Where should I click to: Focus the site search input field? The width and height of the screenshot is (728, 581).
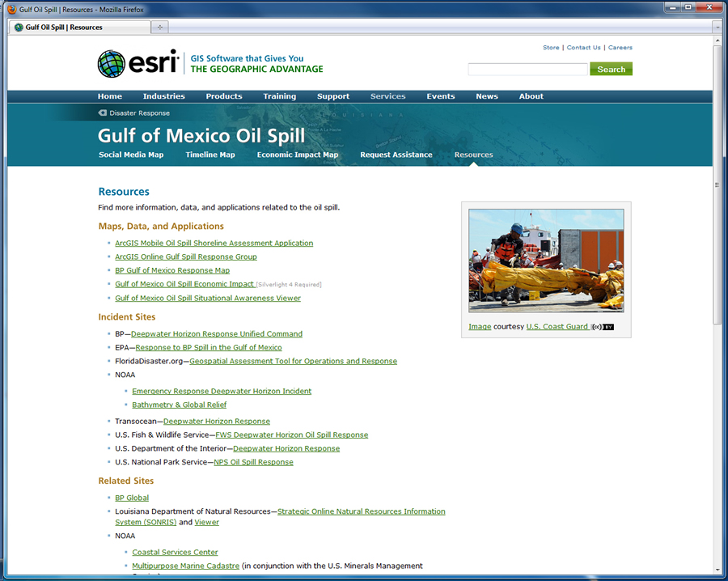point(528,70)
